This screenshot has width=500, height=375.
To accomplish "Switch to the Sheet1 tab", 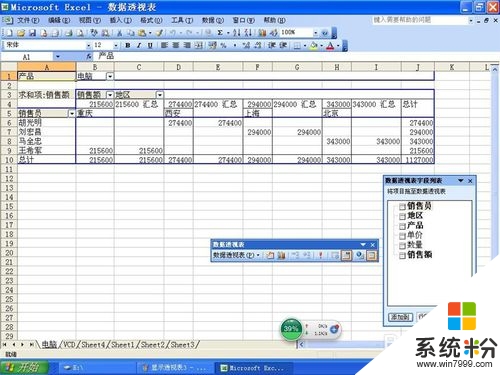I will [x=123, y=344].
